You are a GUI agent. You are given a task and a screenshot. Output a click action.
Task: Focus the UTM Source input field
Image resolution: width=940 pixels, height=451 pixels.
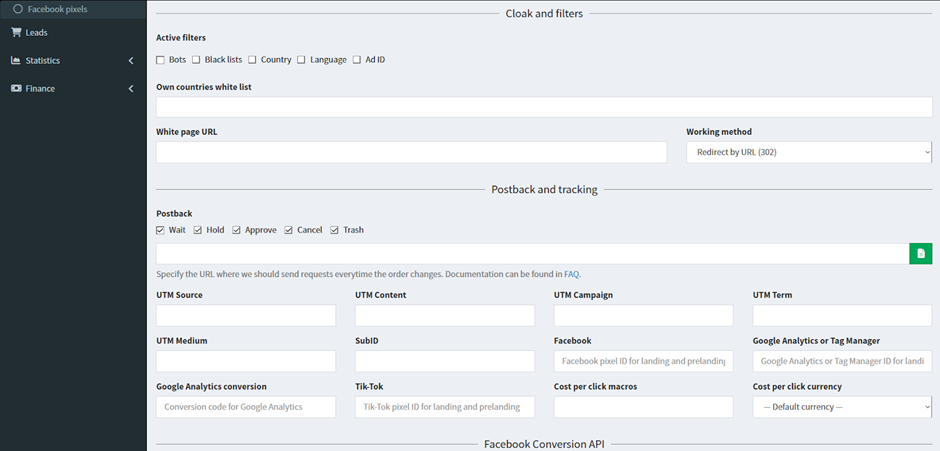246,316
